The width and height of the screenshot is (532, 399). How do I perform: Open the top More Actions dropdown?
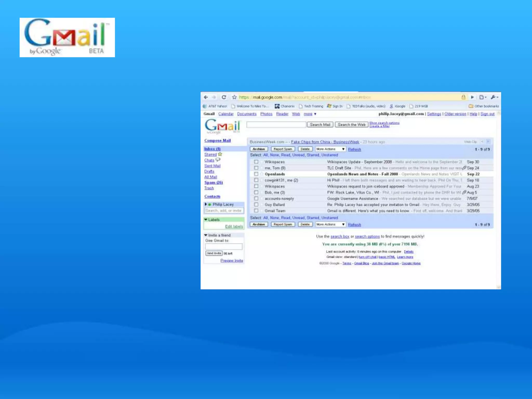[x=330, y=149]
